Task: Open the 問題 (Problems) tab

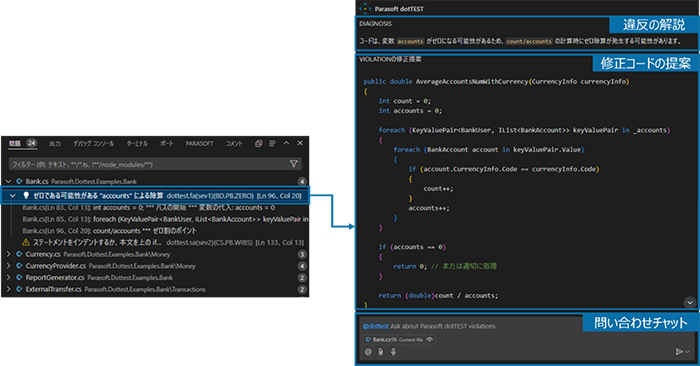Action: click(x=15, y=143)
